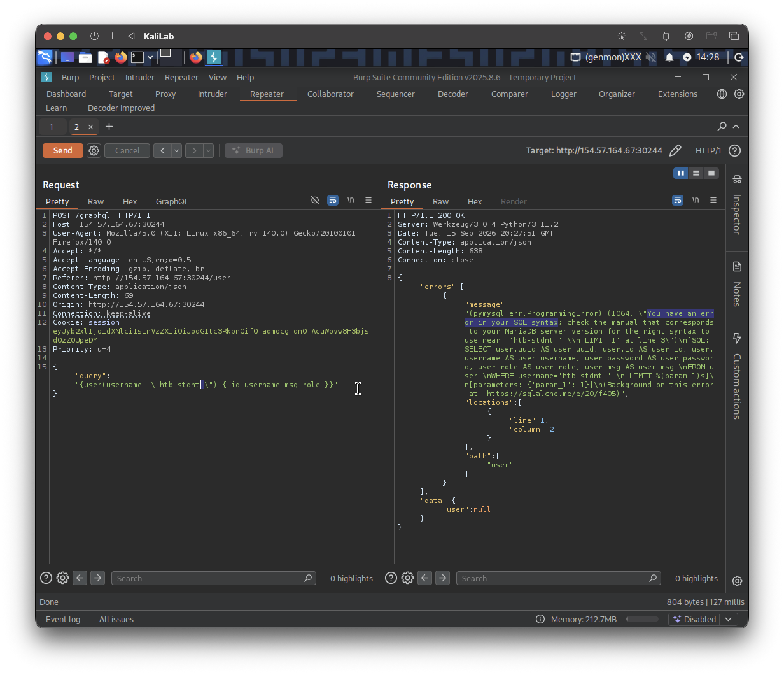Click the Request search input field
Image resolution: width=784 pixels, height=675 pixels.
click(213, 579)
